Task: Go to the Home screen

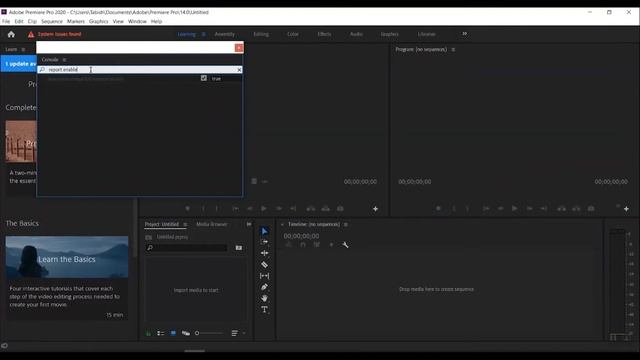Action: click(x=11, y=34)
